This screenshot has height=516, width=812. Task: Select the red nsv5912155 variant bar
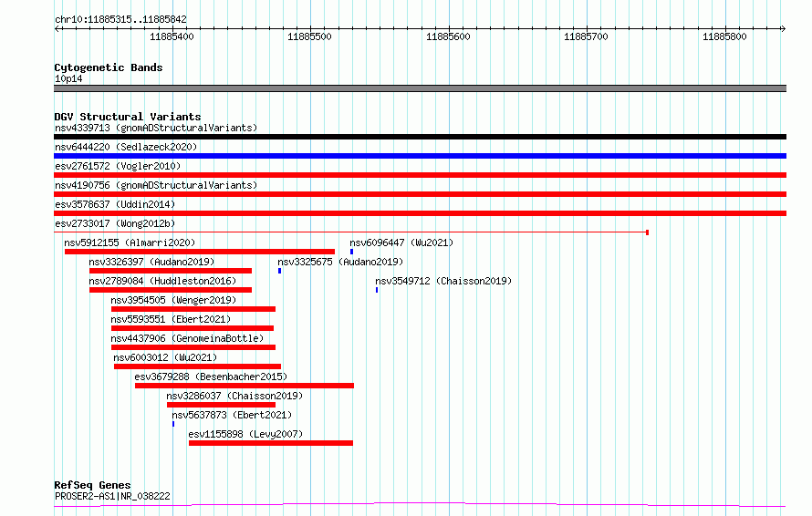200,252
